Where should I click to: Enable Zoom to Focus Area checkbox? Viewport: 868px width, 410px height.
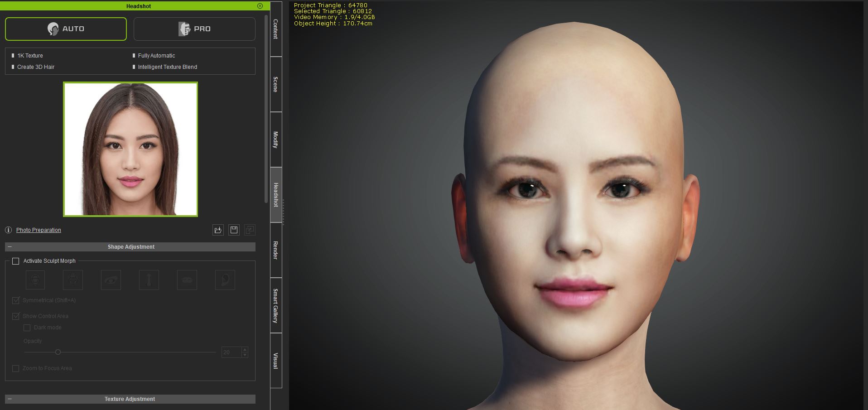(16, 368)
